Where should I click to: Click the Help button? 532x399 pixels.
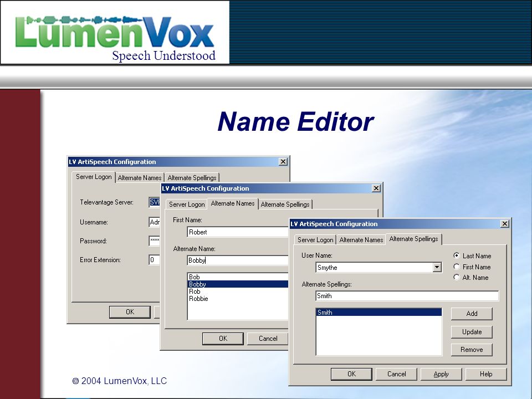486,374
